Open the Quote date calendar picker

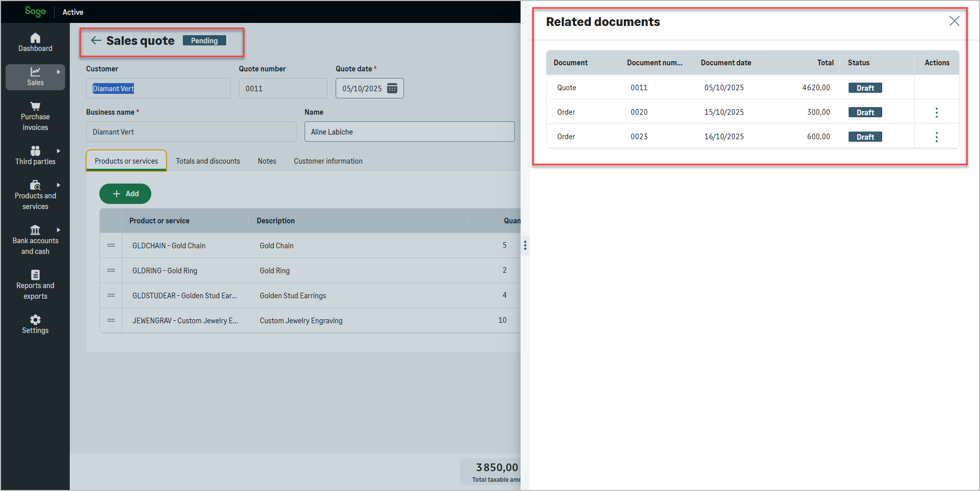(x=392, y=89)
